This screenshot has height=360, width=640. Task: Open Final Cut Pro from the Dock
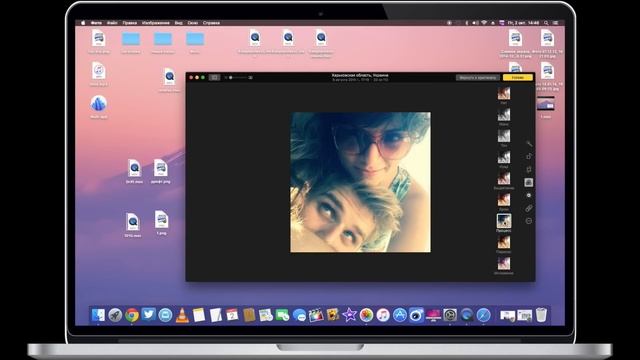click(316, 315)
